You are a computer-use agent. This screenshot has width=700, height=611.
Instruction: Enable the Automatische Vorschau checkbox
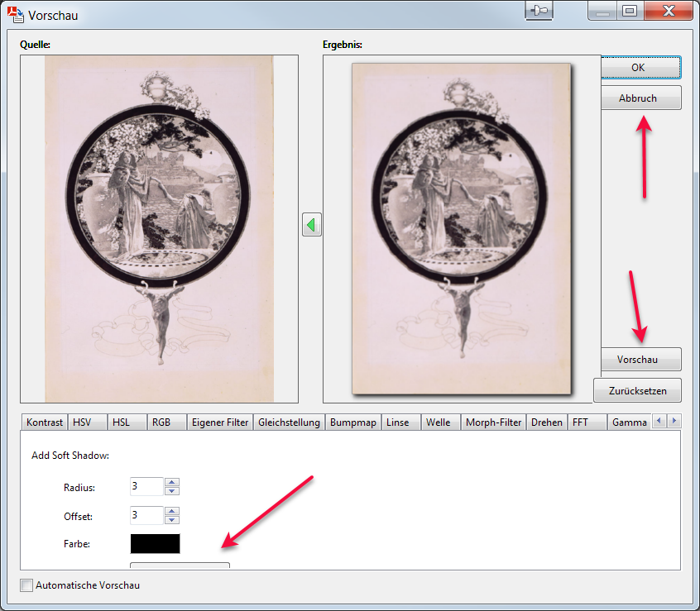click(26, 585)
